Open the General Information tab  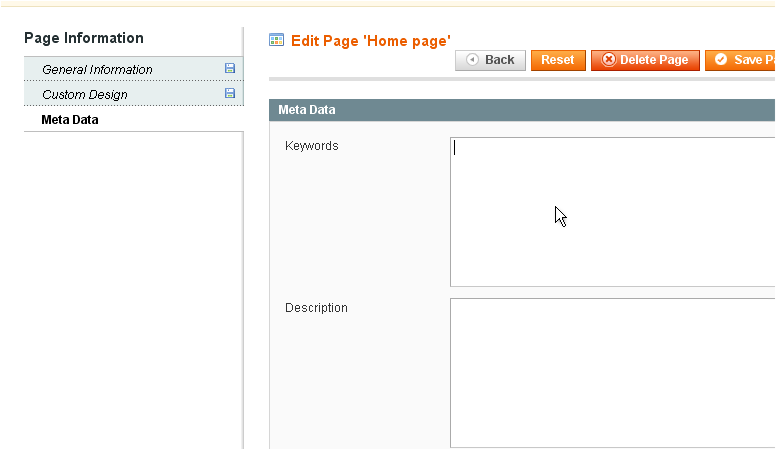tap(97, 70)
